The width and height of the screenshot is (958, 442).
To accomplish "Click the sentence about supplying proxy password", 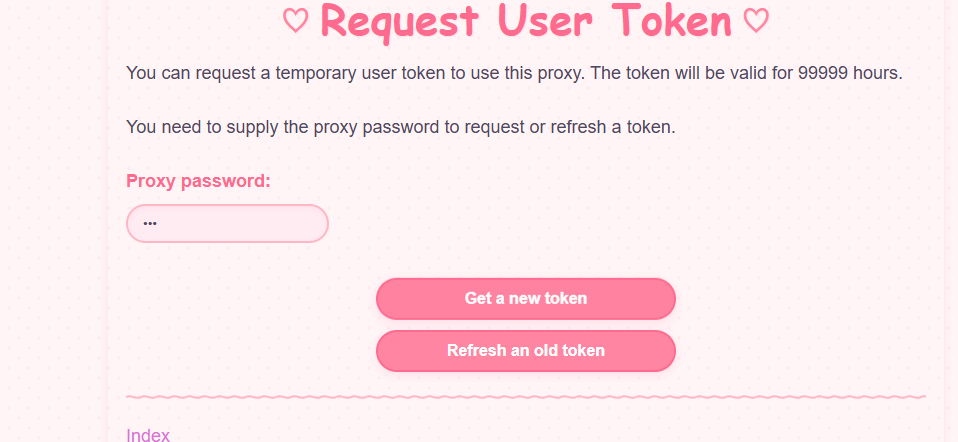I will [x=401, y=128].
